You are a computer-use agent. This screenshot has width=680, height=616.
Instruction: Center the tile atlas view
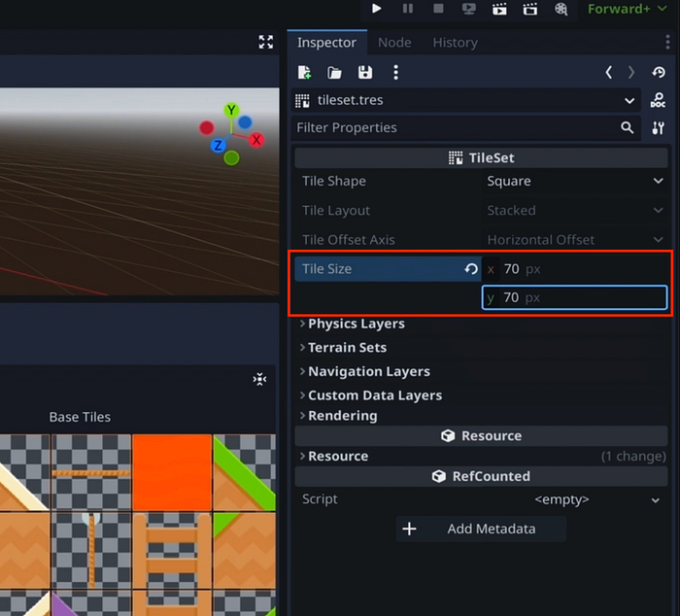[259, 379]
